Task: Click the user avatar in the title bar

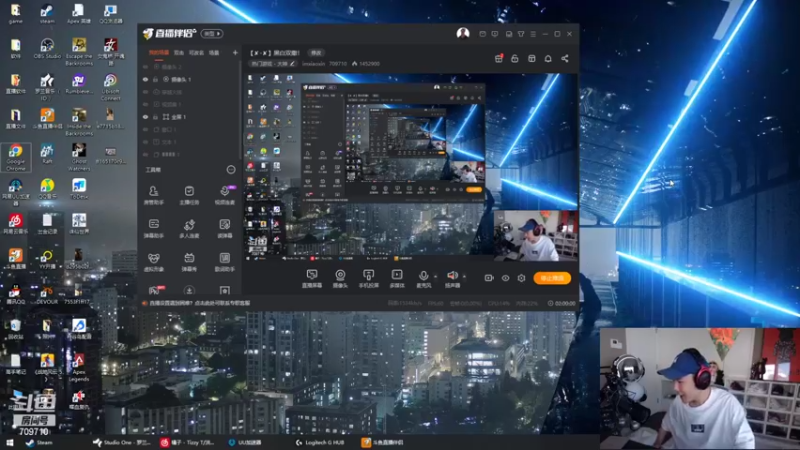Action: pyautogui.click(x=463, y=34)
